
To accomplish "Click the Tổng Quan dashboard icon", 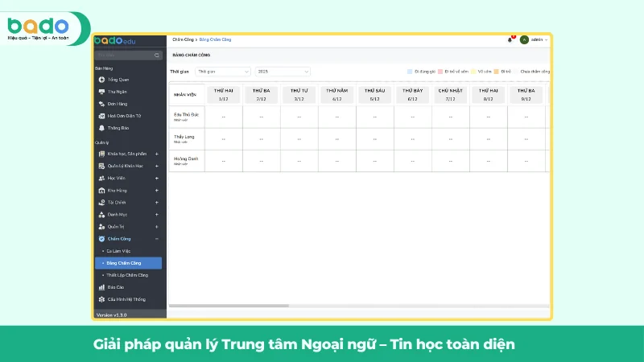I will point(101,80).
